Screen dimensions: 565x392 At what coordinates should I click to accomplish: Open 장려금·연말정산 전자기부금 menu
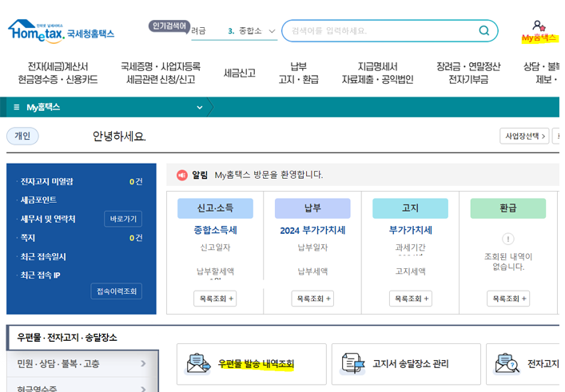(468, 73)
